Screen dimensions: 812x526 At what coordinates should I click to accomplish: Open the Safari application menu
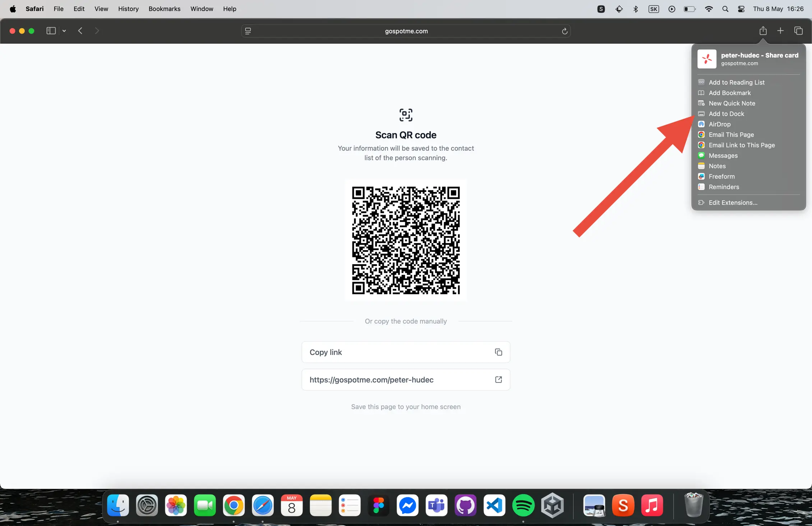34,9
